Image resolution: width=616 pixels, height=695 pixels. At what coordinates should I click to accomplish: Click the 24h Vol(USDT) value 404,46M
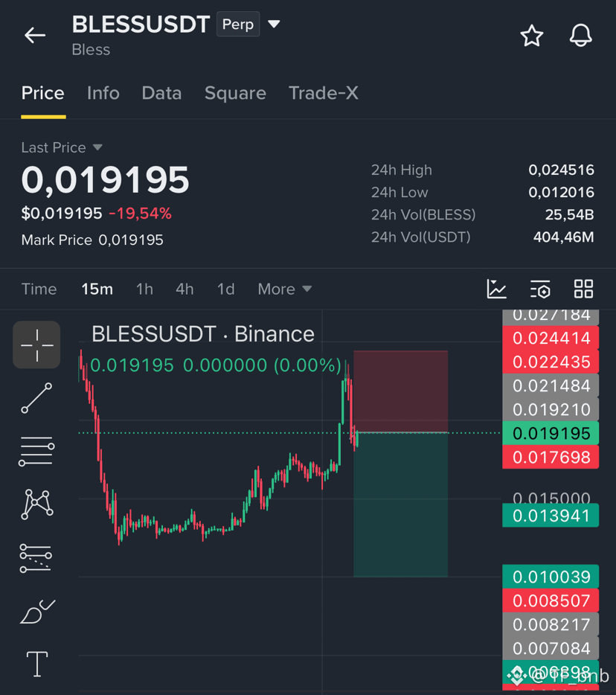pyautogui.click(x=564, y=237)
